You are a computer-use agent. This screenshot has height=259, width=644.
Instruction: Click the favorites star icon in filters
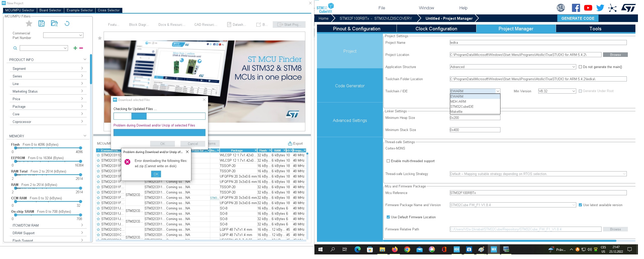(x=29, y=24)
